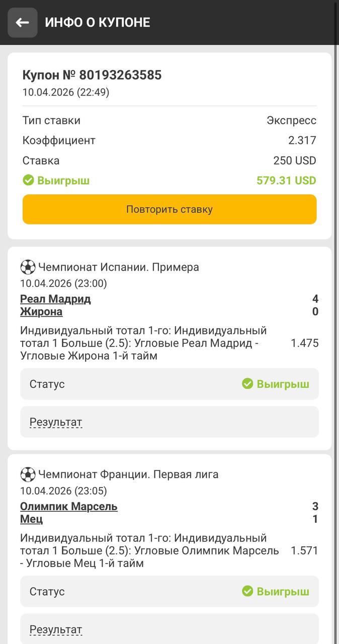Open the Жирона team link
This screenshot has width=339, height=644.
[x=41, y=311]
